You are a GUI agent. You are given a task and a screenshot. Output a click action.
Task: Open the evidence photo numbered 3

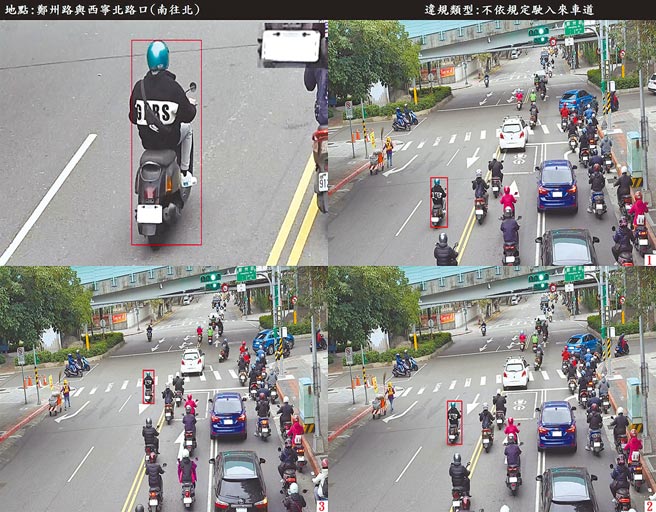pos(164,389)
